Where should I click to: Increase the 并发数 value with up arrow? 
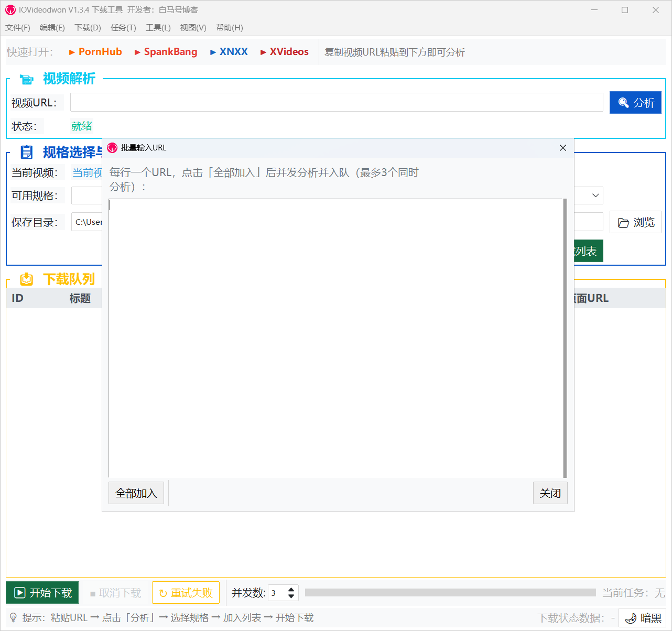[x=291, y=589]
